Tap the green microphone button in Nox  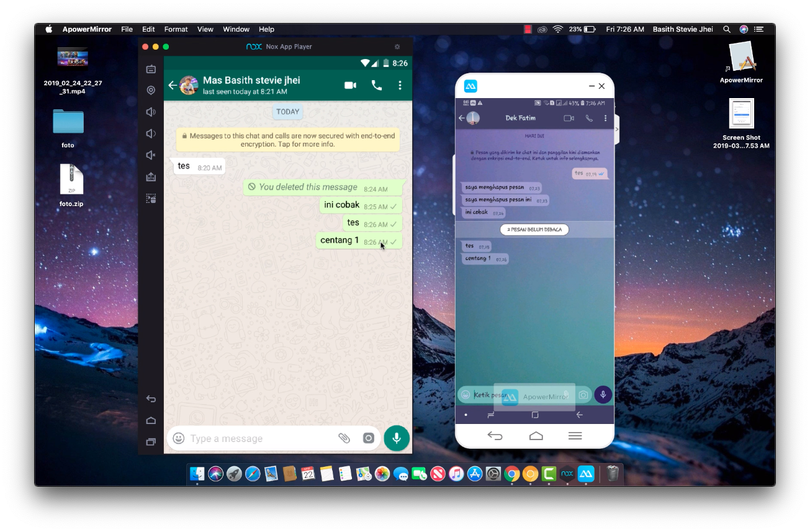tap(397, 438)
